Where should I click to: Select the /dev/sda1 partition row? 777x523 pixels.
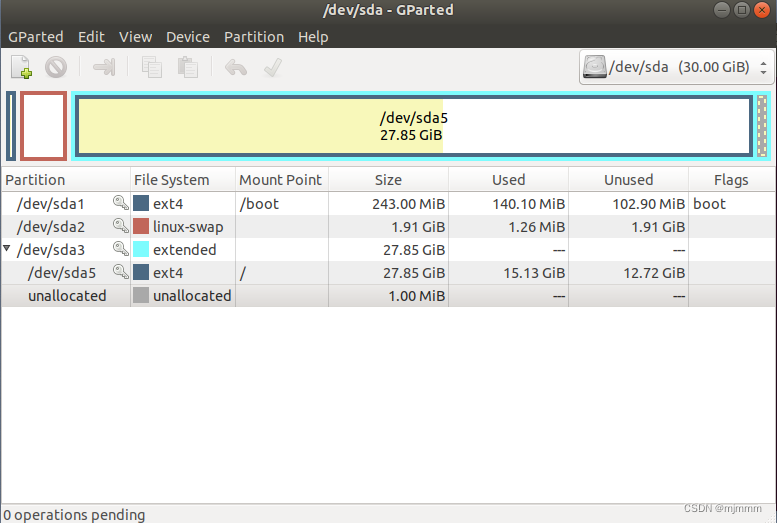click(x=388, y=203)
